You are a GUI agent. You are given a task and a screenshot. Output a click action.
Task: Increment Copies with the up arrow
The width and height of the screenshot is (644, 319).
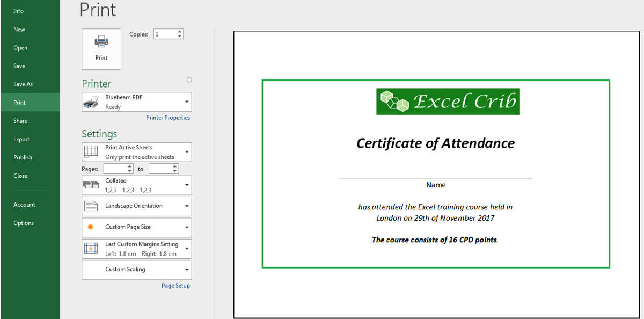coord(179,31)
